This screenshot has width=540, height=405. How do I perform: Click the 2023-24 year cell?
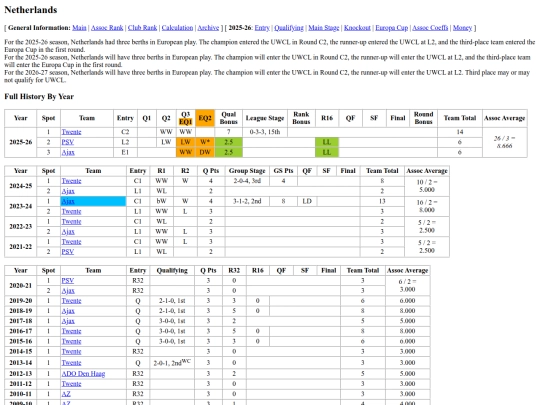[21, 206]
